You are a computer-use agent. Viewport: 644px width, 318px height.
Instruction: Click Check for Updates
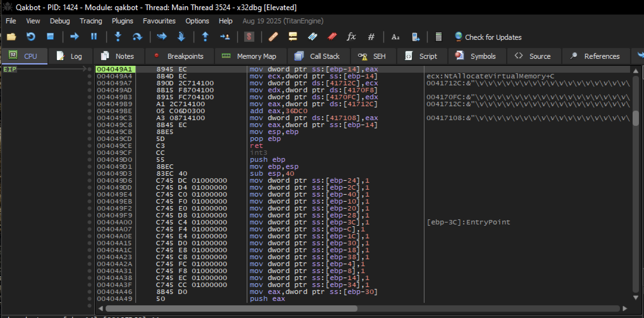488,37
